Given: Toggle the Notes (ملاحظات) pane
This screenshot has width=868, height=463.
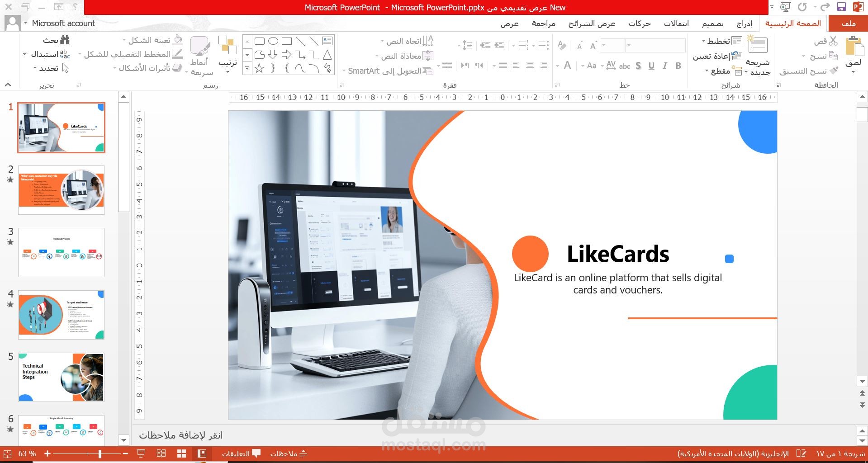Looking at the screenshot, I should point(289,454).
